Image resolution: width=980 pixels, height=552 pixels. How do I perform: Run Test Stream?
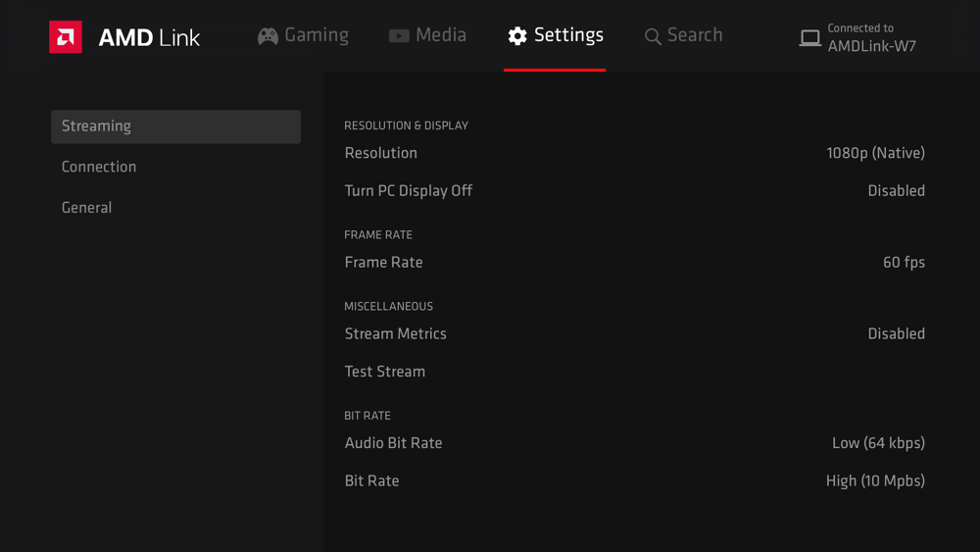click(385, 372)
